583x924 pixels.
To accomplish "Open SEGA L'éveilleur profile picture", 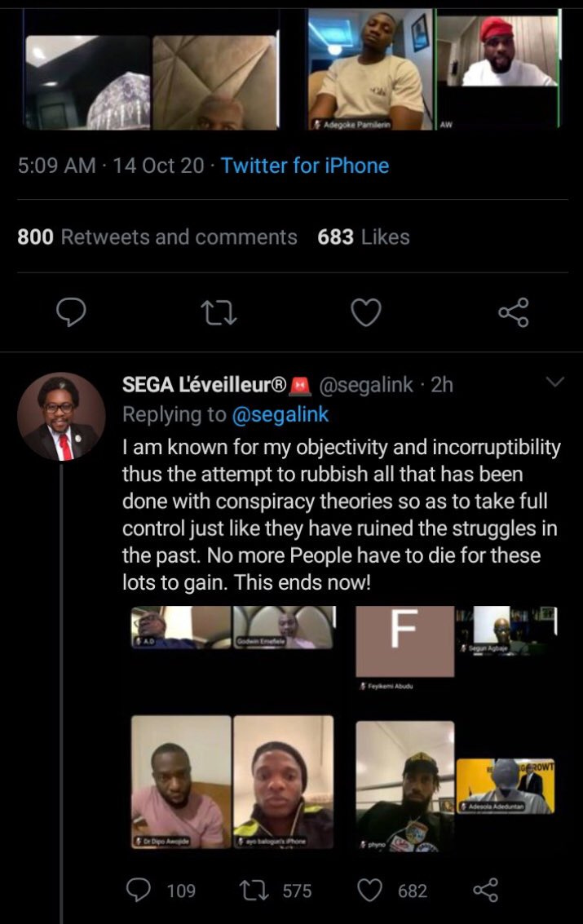I will pyautogui.click(x=61, y=417).
